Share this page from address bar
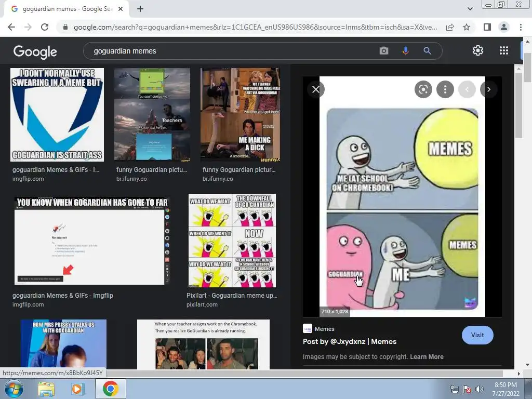The width and height of the screenshot is (532, 399). click(x=450, y=27)
